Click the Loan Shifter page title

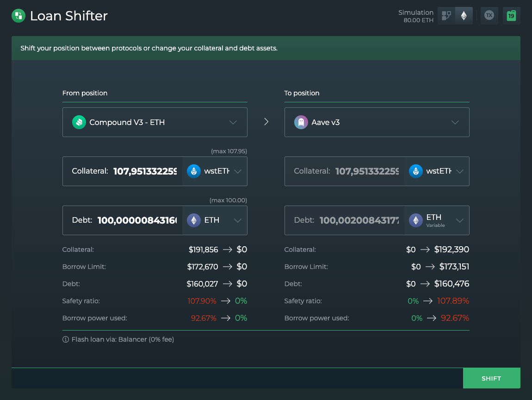tap(69, 16)
